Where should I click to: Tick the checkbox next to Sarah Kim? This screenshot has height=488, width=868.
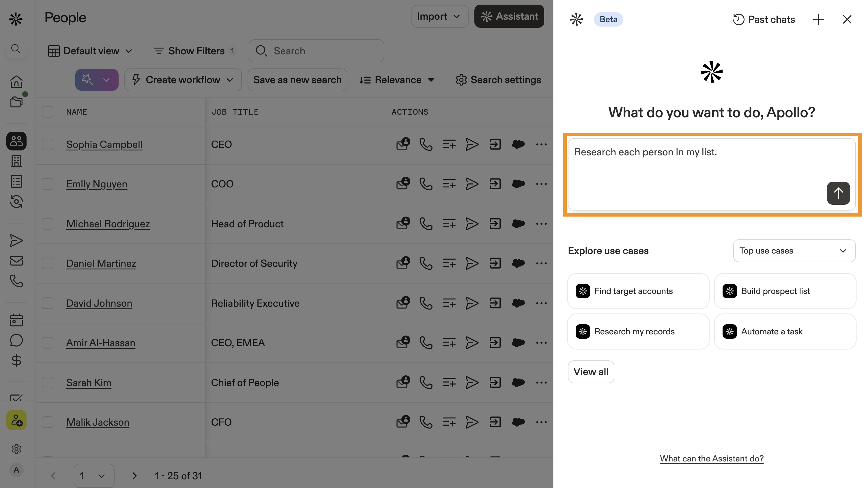(x=48, y=382)
